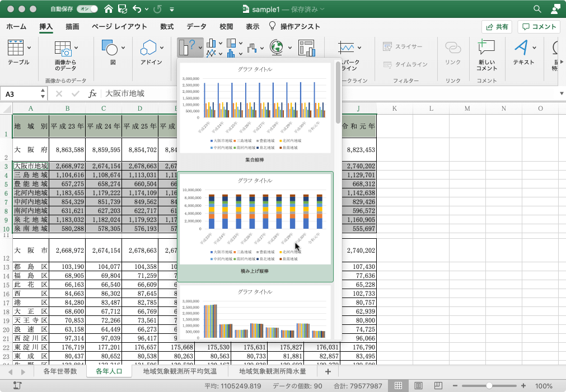566x392 pixels.
Task: Click the search magnifier in title bar
Action: pos(537,9)
